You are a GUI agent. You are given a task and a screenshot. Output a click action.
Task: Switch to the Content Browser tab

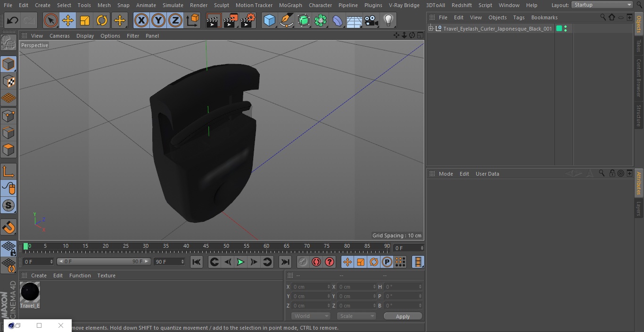point(639,78)
